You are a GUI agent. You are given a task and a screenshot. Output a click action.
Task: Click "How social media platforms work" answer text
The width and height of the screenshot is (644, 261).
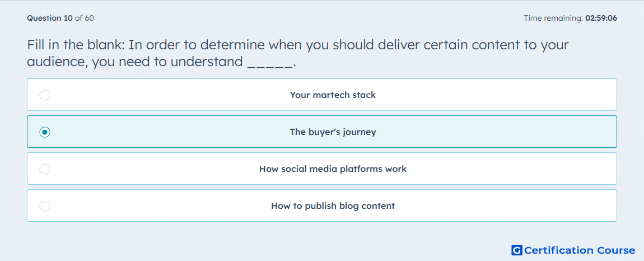pos(333,169)
